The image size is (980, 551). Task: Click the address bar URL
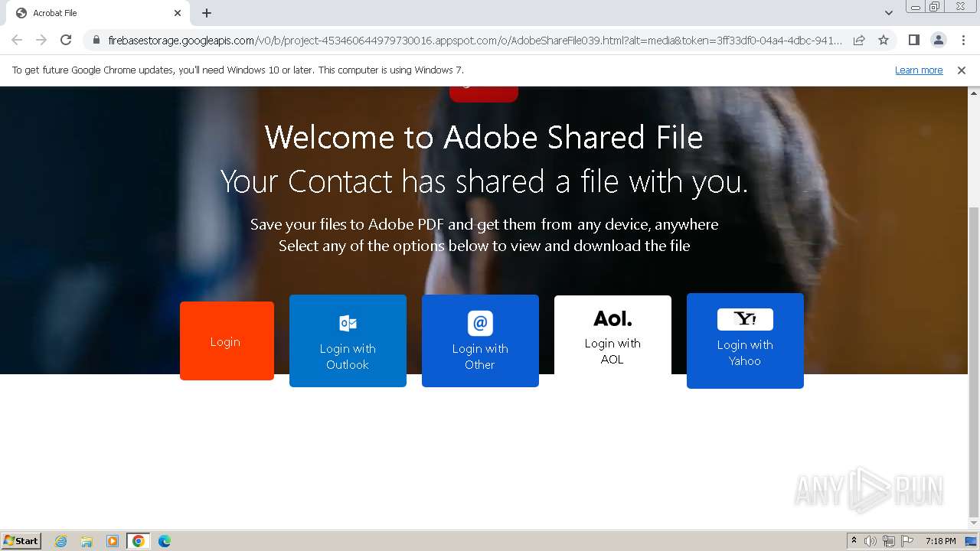[x=475, y=40]
